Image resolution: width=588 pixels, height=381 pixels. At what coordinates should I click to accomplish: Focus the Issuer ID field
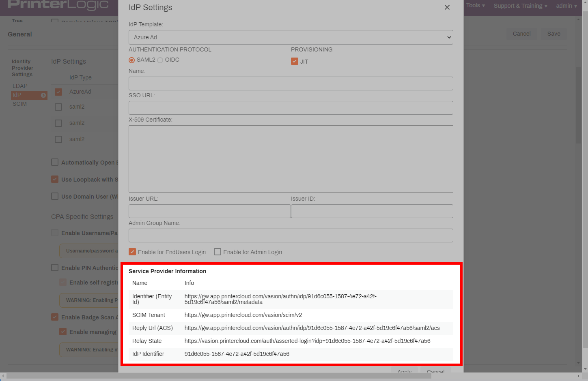[x=372, y=211]
